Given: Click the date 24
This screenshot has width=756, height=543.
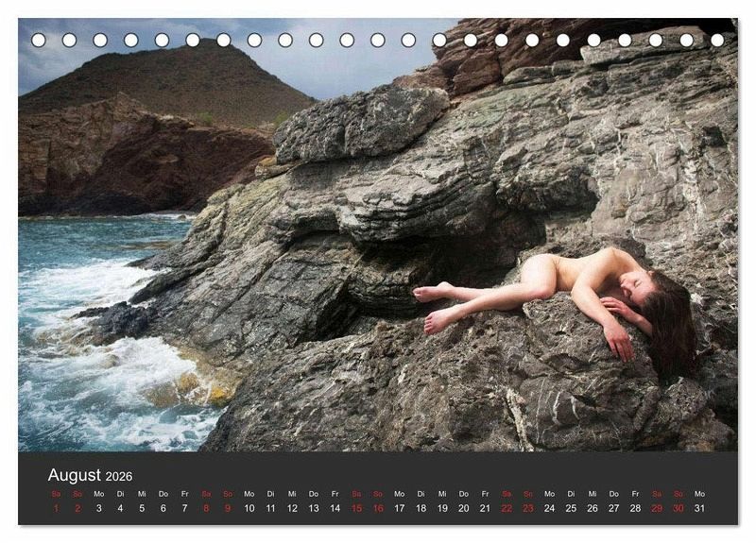Looking at the screenshot, I should pyautogui.click(x=550, y=508).
